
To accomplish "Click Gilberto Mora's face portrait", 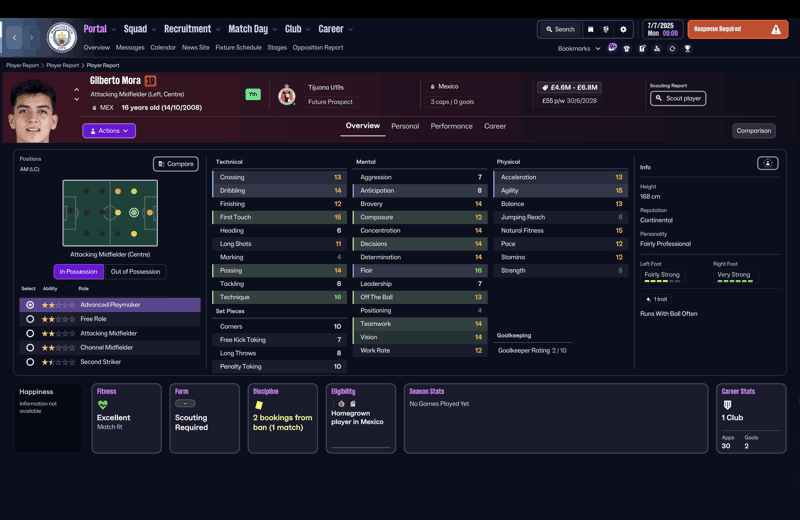I will pos(32,111).
